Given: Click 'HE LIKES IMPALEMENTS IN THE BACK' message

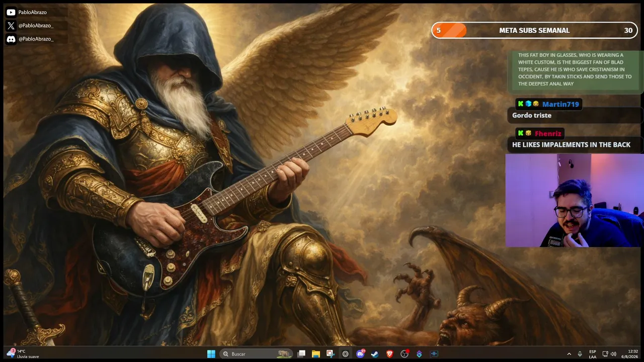Looking at the screenshot, I should (x=571, y=145).
